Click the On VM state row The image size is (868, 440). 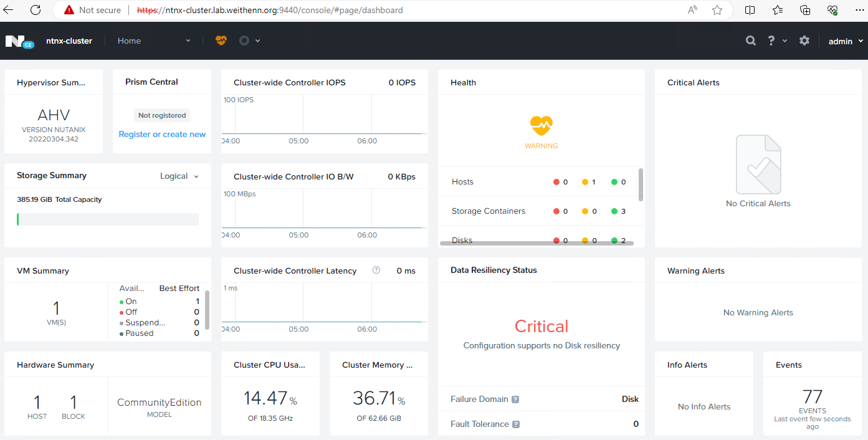click(x=160, y=302)
